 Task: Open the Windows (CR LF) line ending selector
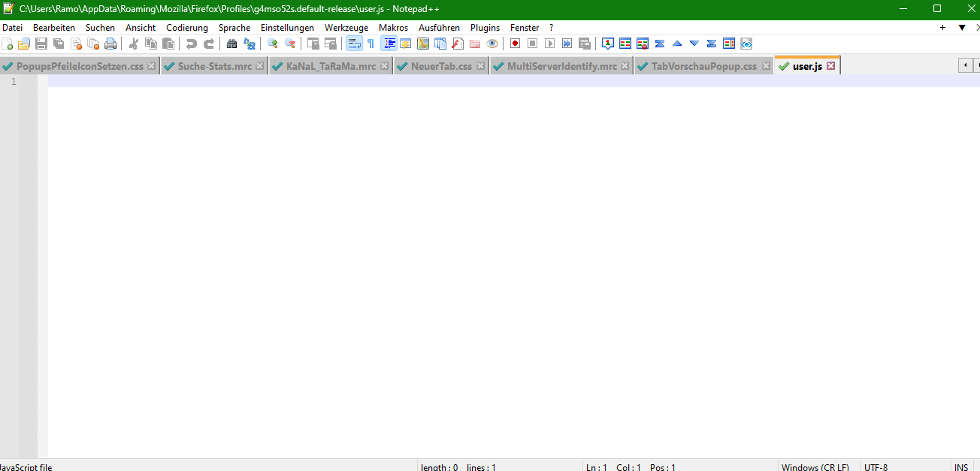815,467
